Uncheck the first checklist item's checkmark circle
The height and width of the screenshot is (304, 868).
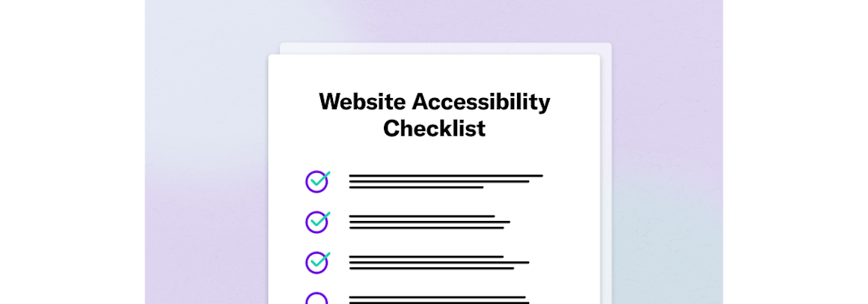[x=317, y=181]
